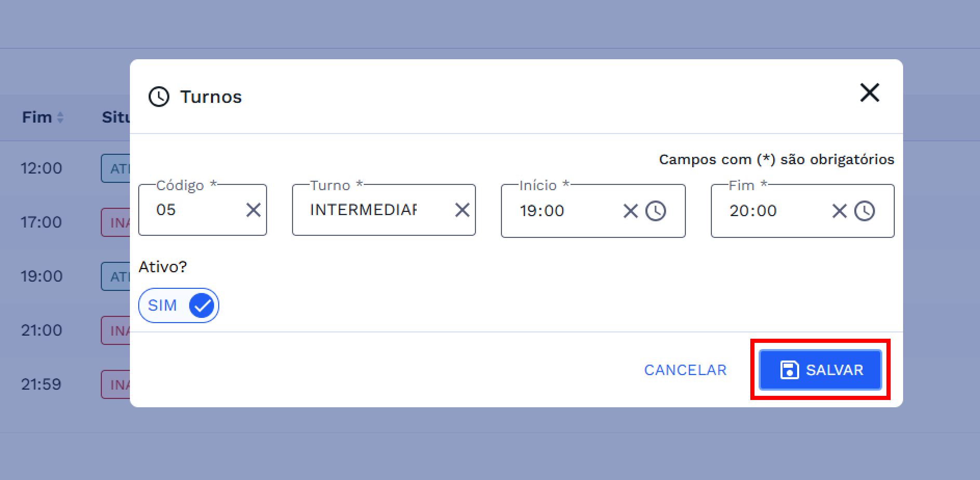Sort table by Fim column arrows
The width and height of the screenshot is (980, 480).
[60, 118]
